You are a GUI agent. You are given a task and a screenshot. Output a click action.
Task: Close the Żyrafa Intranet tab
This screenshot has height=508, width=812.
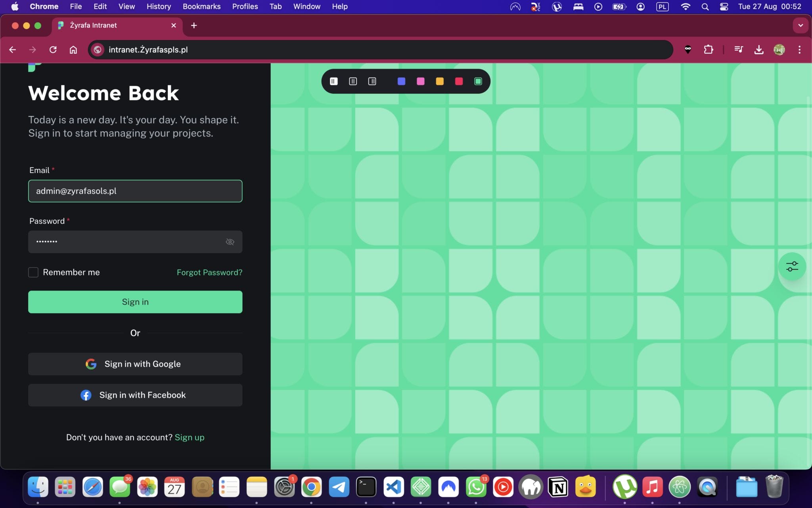coord(174,25)
